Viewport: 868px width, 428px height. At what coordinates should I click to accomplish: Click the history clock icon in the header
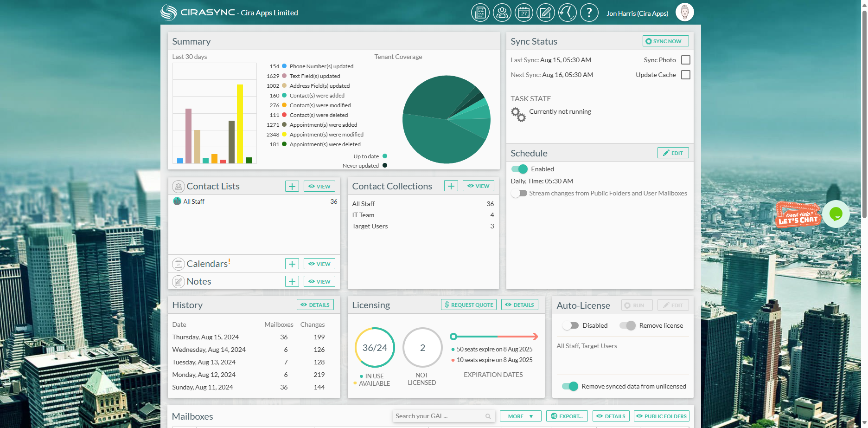point(567,13)
